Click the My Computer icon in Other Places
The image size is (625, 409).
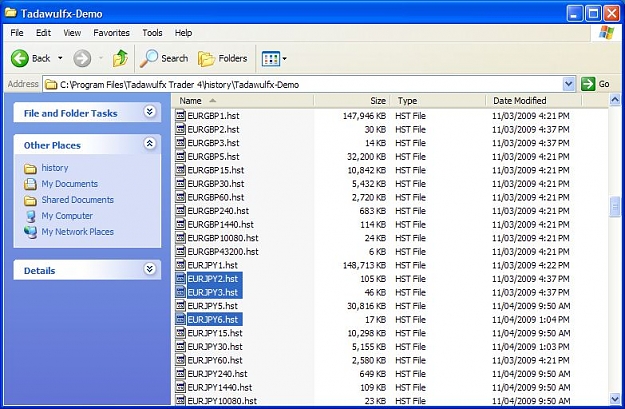(30, 216)
